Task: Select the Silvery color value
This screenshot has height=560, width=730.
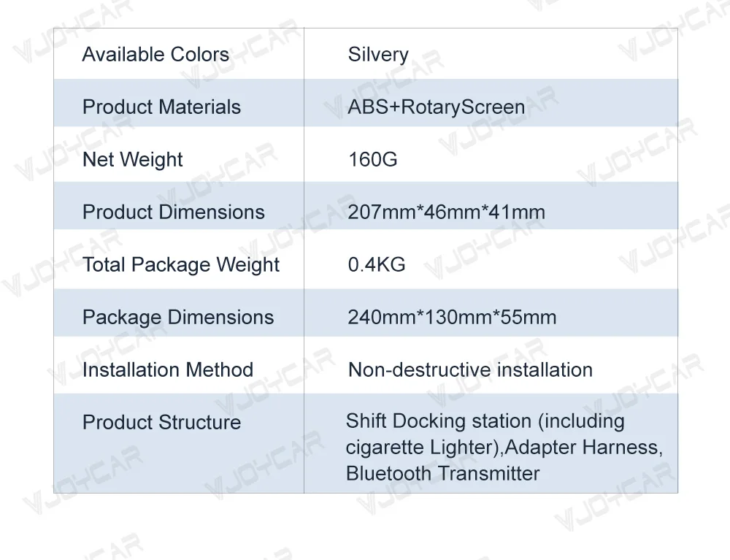Action: pyautogui.click(x=378, y=55)
